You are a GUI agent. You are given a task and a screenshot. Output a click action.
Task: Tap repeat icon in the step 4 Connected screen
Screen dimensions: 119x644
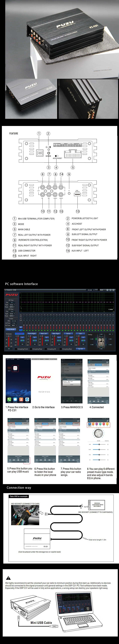[x=107, y=401]
